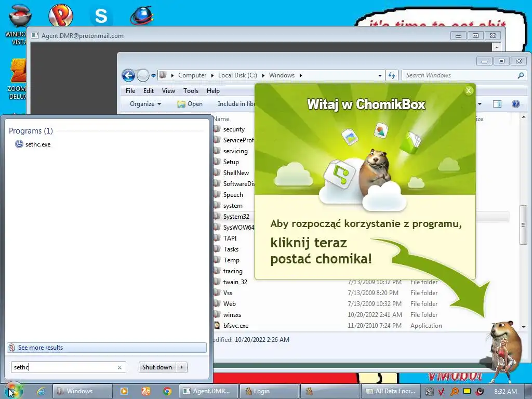Select the winsxs folder
This screenshot has height=399, width=532.
pos(232,314)
